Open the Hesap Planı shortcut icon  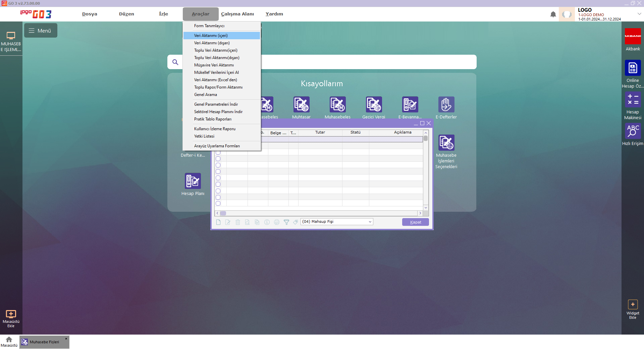(x=193, y=181)
